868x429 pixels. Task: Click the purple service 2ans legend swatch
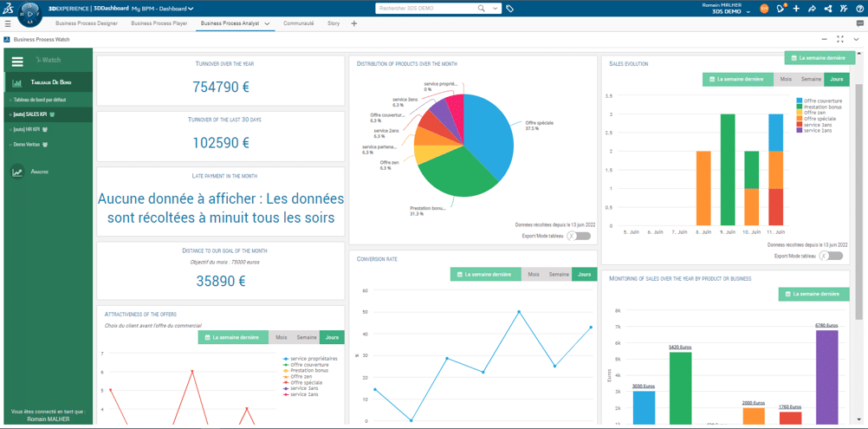click(799, 131)
